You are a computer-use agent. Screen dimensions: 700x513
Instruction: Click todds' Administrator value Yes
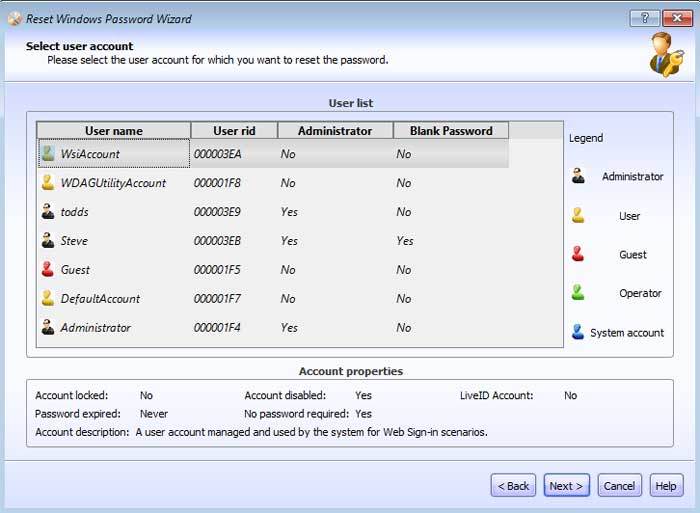[x=289, y=212]
